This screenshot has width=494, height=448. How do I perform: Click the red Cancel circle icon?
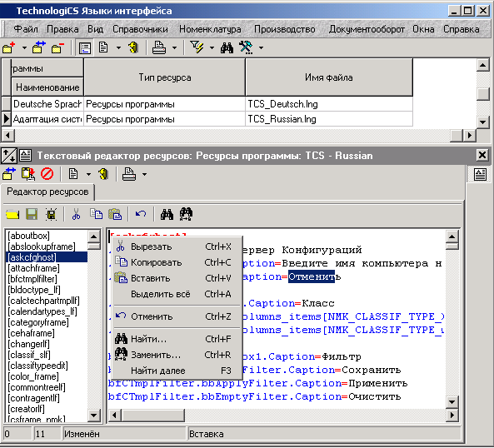47,174
